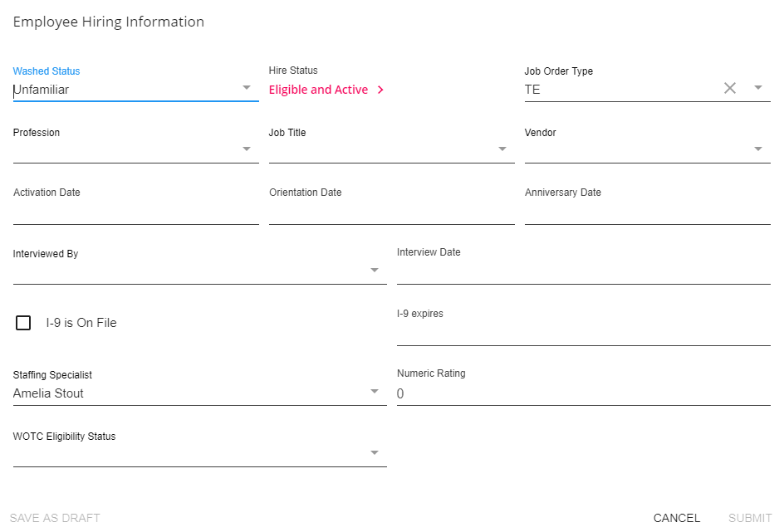Clear the Job Order Type selection
Screen dimensions: 784x532
tap(730, 88)
